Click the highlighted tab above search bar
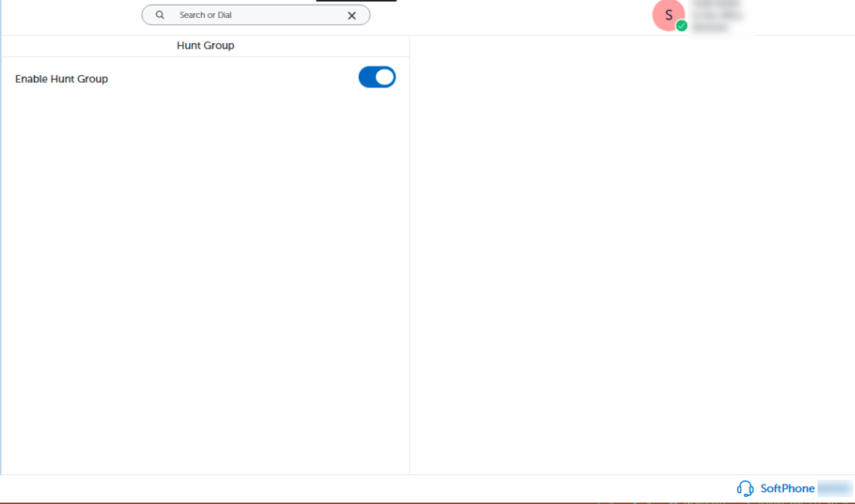The width and height of the screenshot is (855, 504). 356,2
